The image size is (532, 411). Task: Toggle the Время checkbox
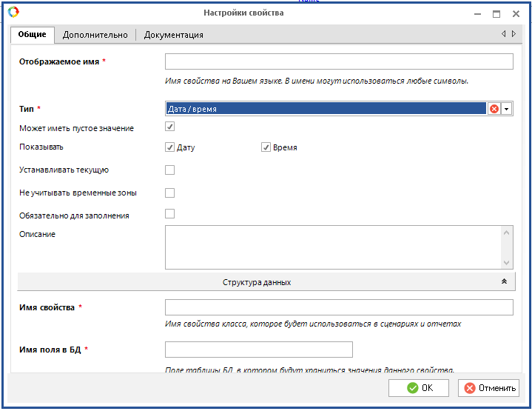266,147
